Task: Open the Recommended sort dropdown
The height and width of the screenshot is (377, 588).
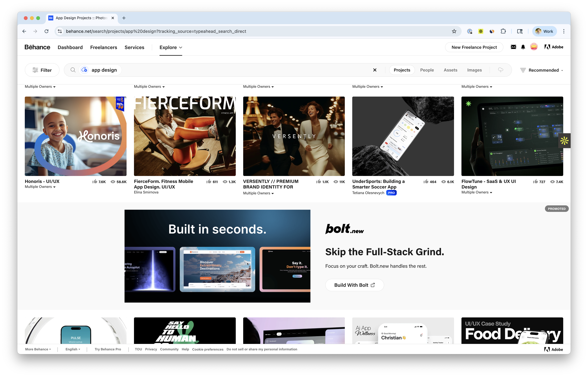Action: tap(542, 70)
